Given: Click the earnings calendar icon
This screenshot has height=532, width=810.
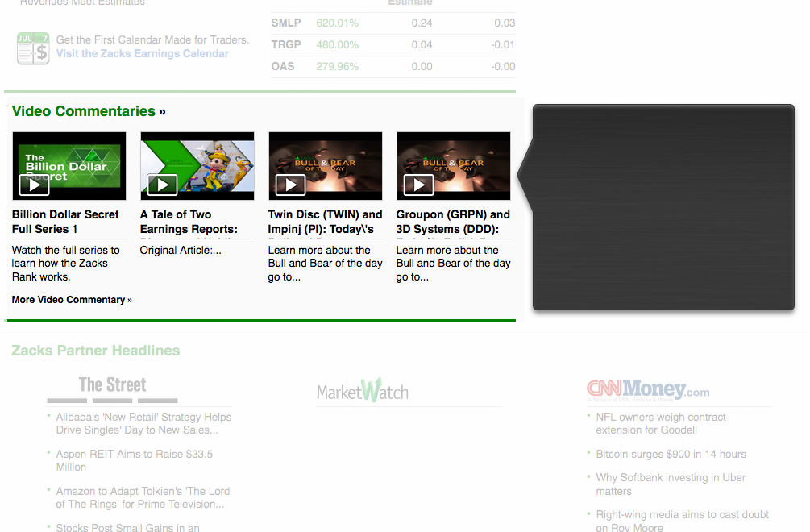Looking at the screenshot, I should click(33, 48).
